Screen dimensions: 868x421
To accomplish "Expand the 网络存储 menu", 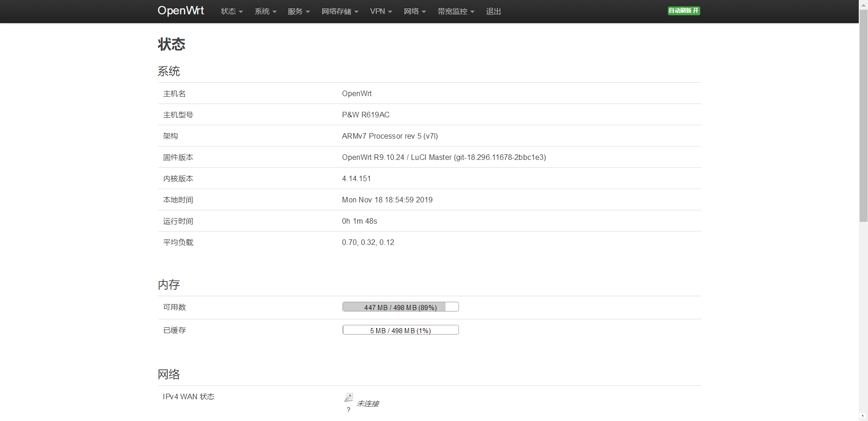I will (x=340, y=12).
